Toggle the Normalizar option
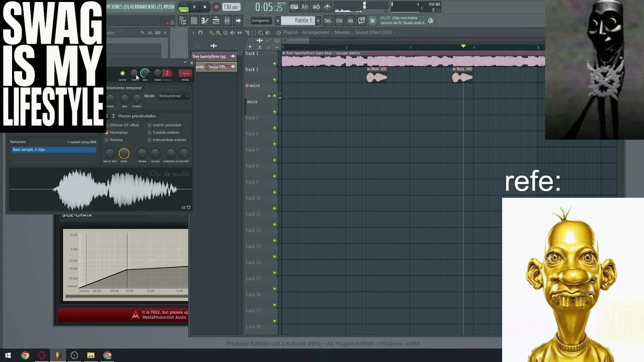This screenshot has height=362, width=644. (116, 133)
